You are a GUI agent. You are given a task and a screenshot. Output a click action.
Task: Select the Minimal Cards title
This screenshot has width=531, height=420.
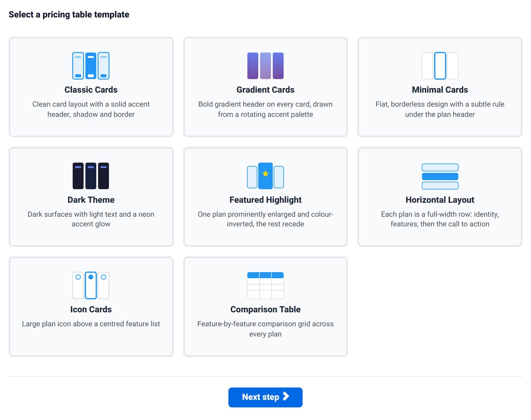point(440,90)
